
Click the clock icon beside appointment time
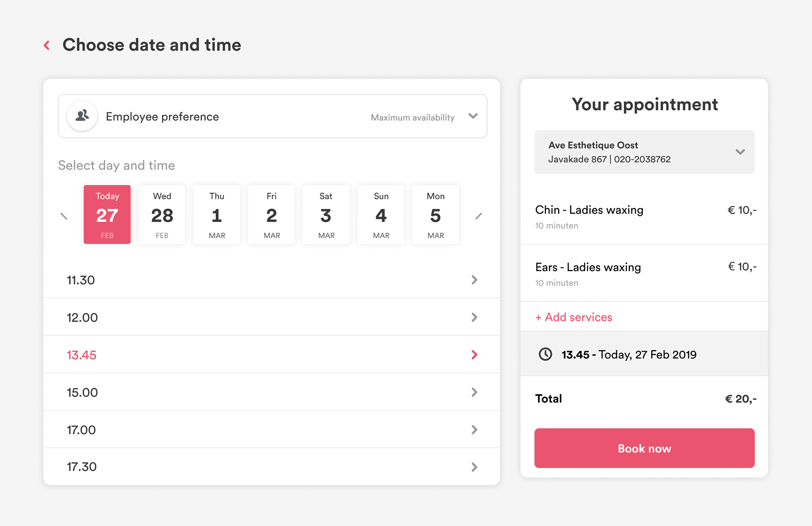tap(546, 354)
